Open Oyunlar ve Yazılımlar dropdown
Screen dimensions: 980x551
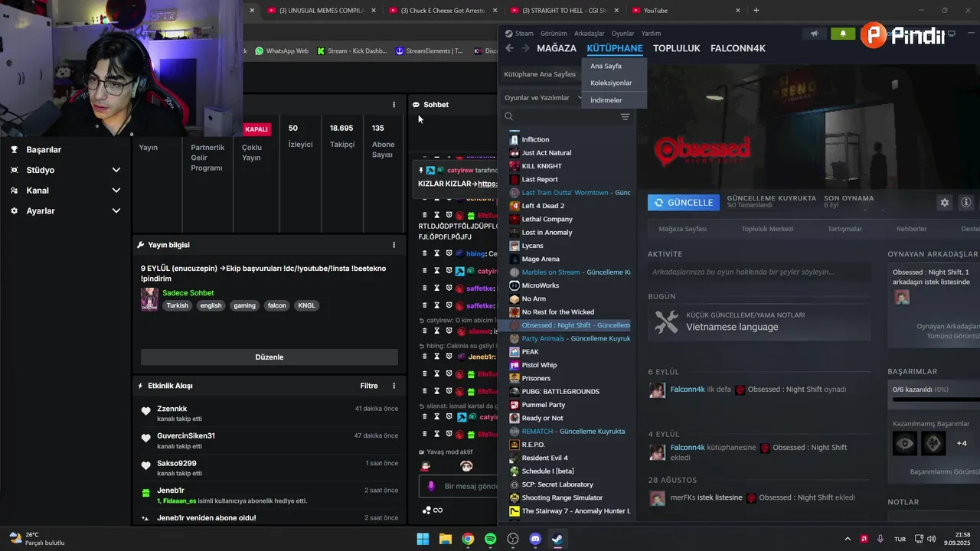tap(543, 98)
